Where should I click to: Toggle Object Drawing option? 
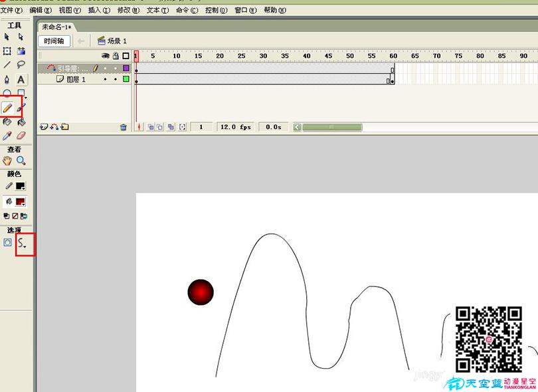pyautogui.click(x=7, y=243)
